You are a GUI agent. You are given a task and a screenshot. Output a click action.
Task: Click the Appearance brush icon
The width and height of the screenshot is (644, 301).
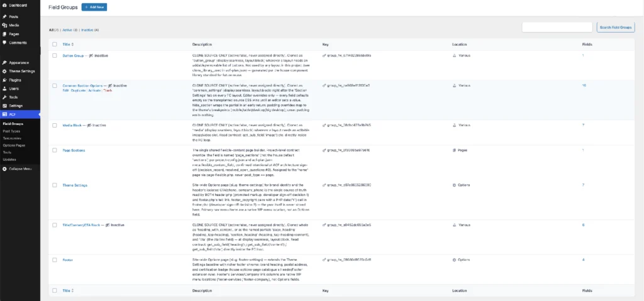coord(4,63)
